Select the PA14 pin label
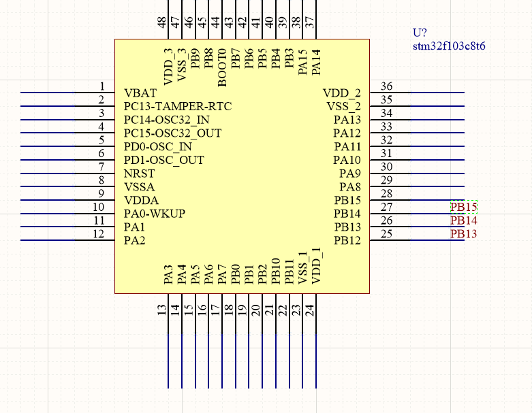Viewport: 532px width, 413px height. click(x=316, y=62)
